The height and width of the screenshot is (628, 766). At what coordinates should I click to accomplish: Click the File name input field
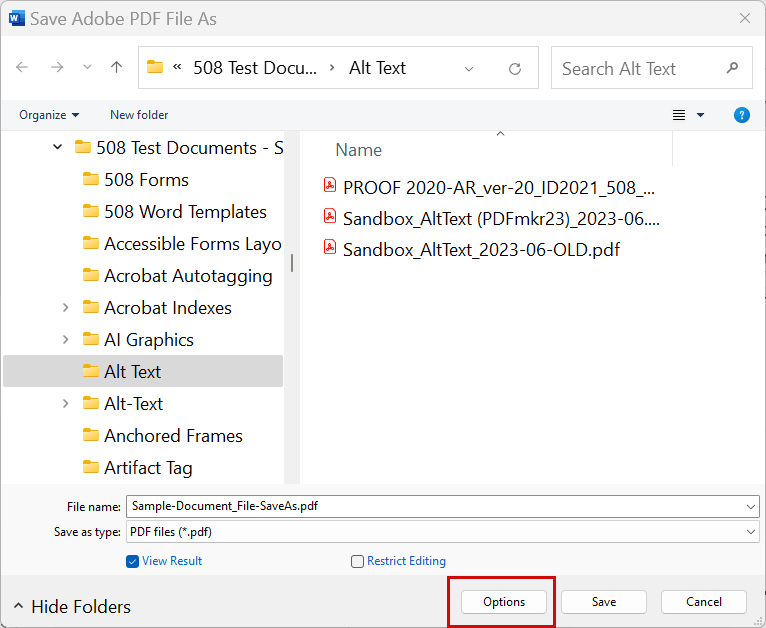pos(443,506)
